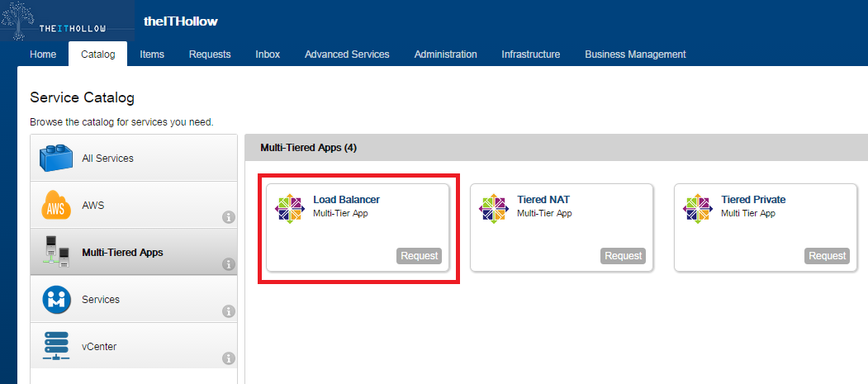The width and height of the screenshot is (868, 384).
Task: Click the Tiered Private CentOS icon
Action: coord(698,208)
